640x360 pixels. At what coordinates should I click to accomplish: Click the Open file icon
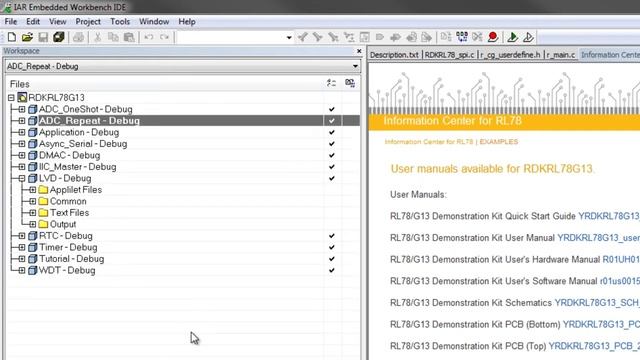[x=27, y=37]
